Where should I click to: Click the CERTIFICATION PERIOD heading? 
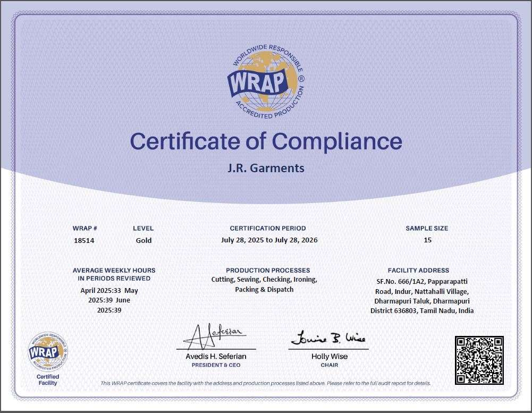(x=268, y=228)
